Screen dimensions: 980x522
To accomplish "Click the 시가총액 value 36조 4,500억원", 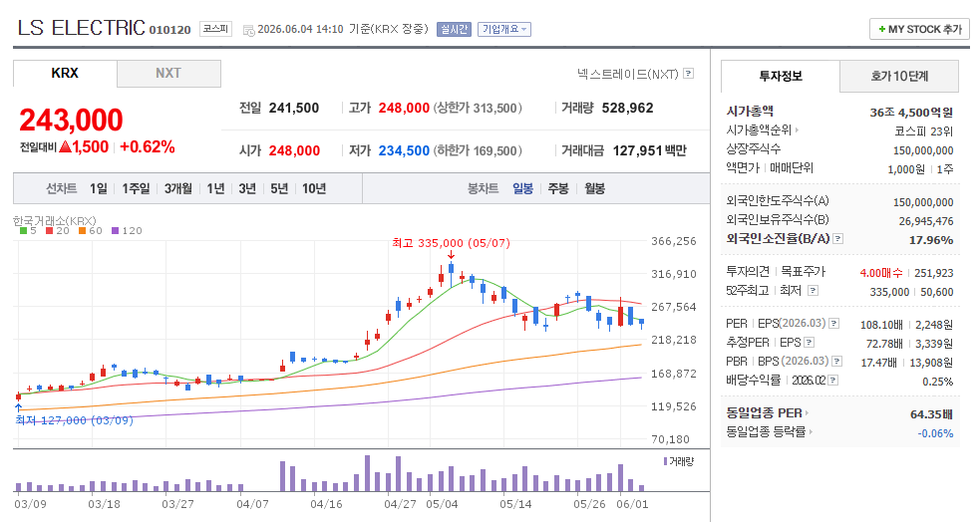I will click(911, 113).
